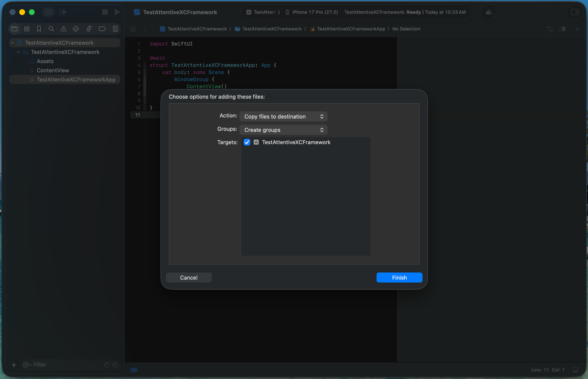Click No Selection in jump bar
This screenshot has height=379, width=588.
pyautogui.click(x=406, y=29)
